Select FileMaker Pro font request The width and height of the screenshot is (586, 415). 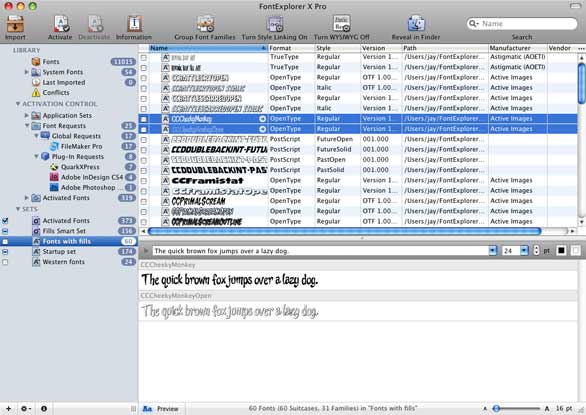click(x=81, y=147)
